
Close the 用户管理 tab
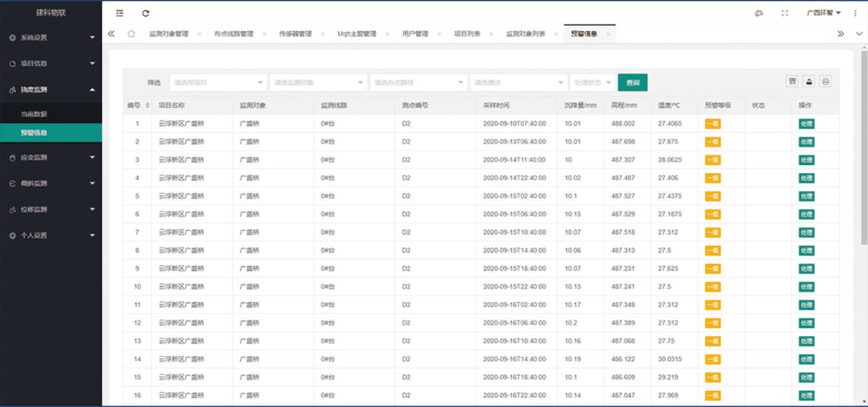pyautogui.click(x=439, y=34)
